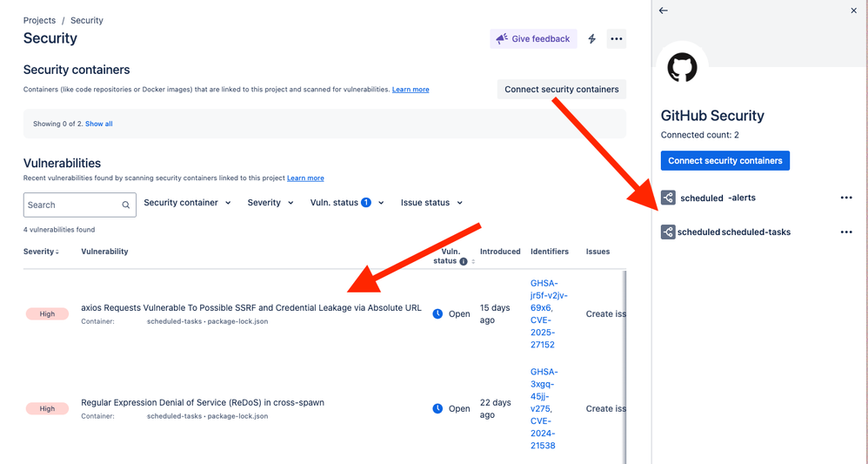Click the Connected count: 2 text
Screen dimensions: 868x464
[700, 135]
